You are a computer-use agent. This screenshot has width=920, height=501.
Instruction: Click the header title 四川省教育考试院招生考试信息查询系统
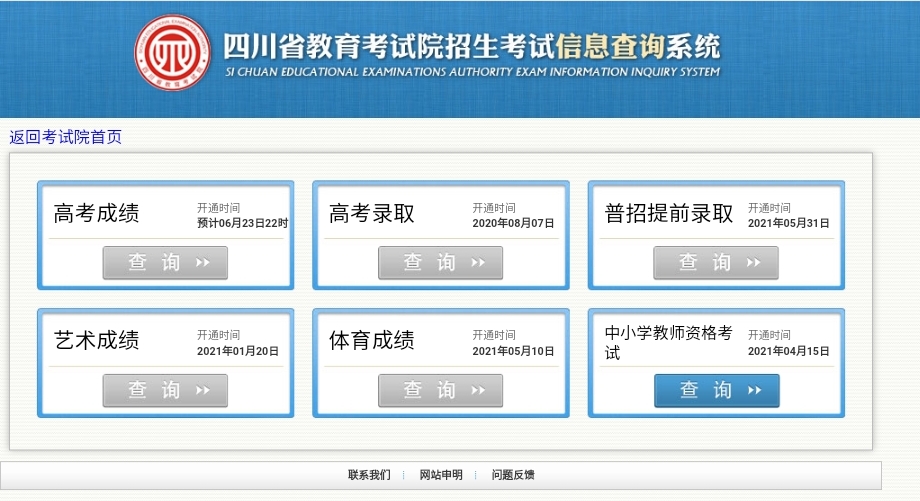coord(472,46)
